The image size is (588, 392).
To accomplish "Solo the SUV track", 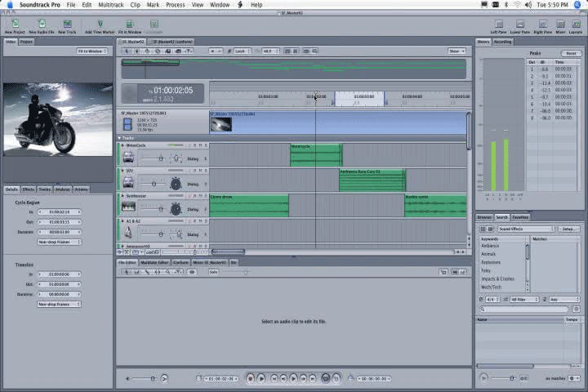I will (x=206, y=171).
